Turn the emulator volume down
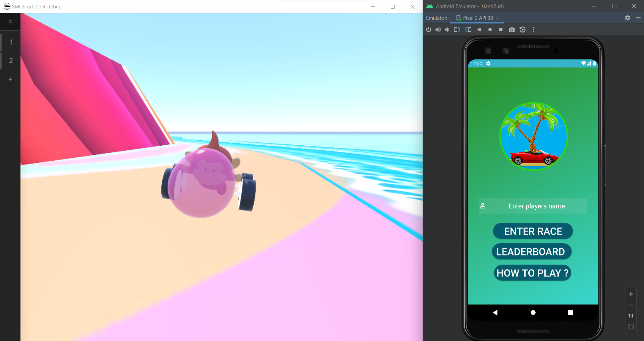644x341 pixels. pyautogui.click(x=447, y=30)
